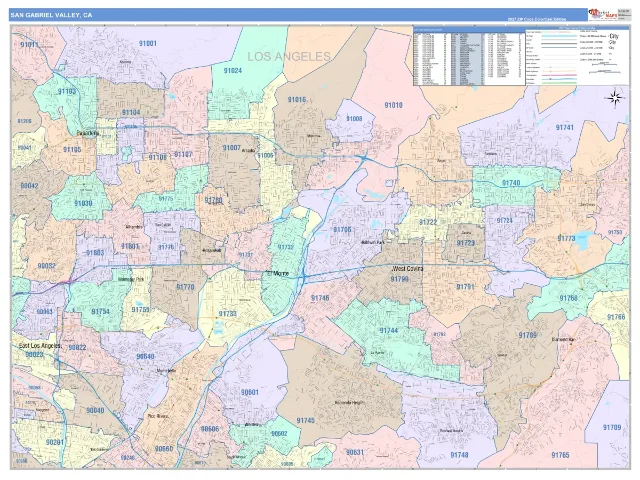
Task: Select ZIP code 91748 label
Action: click(x=459, y=455)
